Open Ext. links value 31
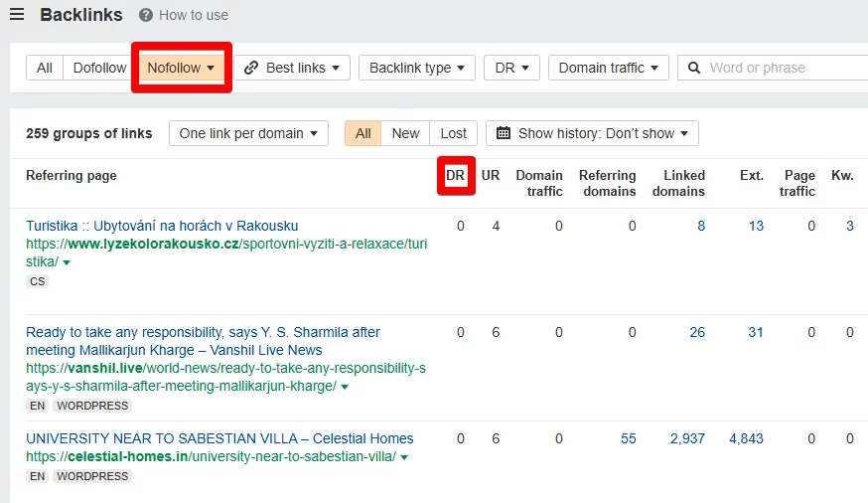Viewport: 868px width, 503px height. [x=756, y=332]
